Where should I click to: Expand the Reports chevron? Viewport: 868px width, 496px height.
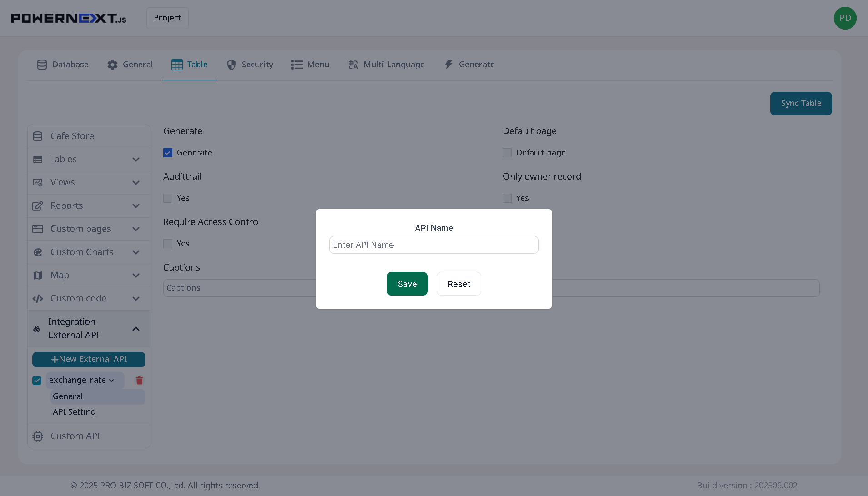pos(135,206)
